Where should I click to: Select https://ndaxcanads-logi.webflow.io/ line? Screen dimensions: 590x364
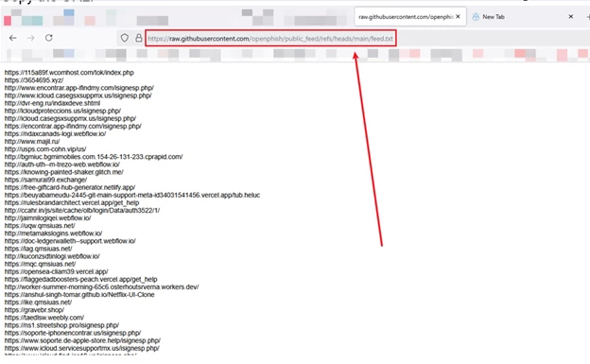point(55,134)
